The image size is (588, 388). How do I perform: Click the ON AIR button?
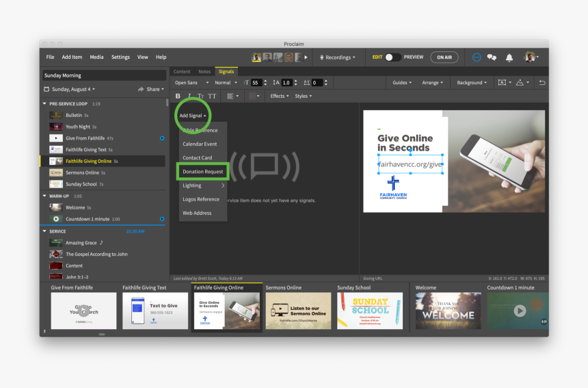(x=444, y=57)
